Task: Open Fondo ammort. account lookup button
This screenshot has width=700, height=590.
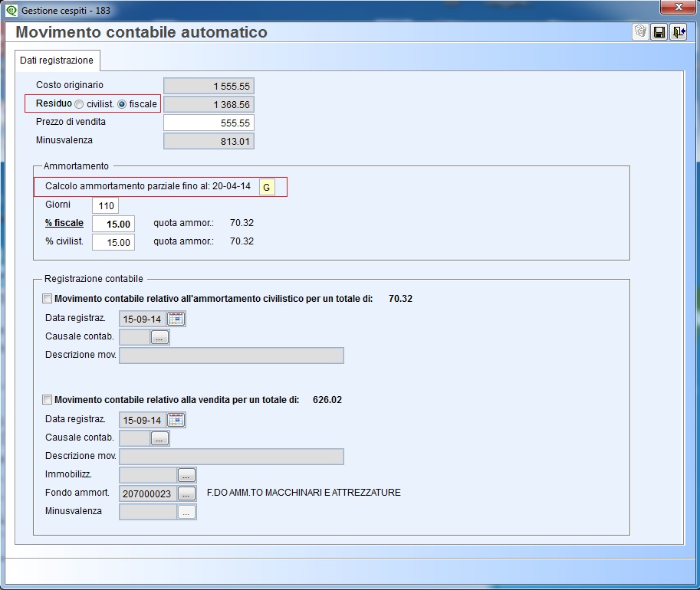Action: (x=186, y=493)
